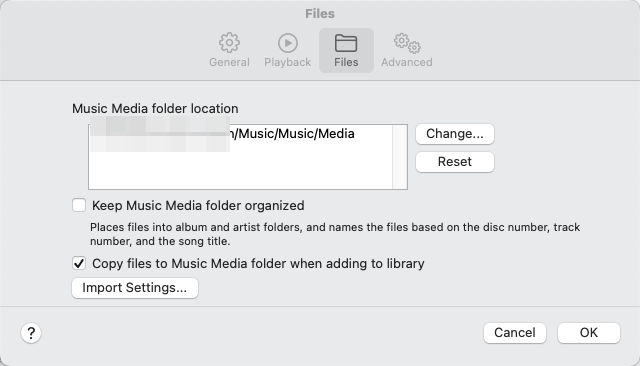Switch to the Playback preferences tab

pos(287,50)
